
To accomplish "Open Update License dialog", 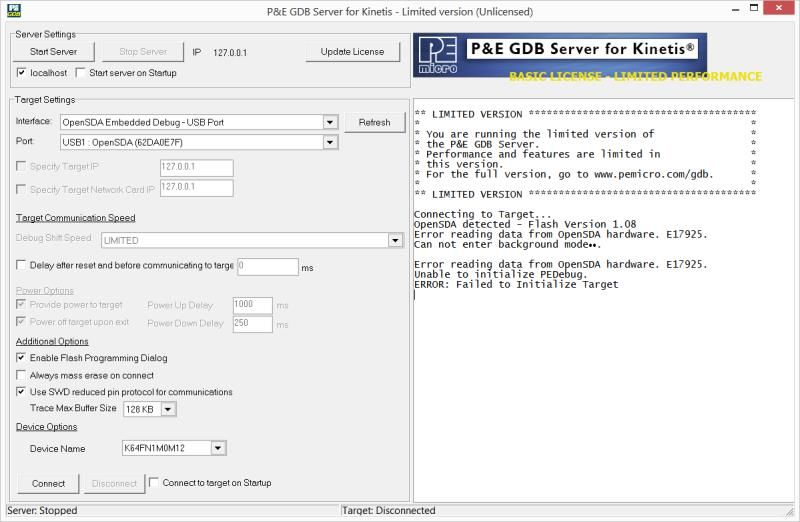I will (353, 52).
